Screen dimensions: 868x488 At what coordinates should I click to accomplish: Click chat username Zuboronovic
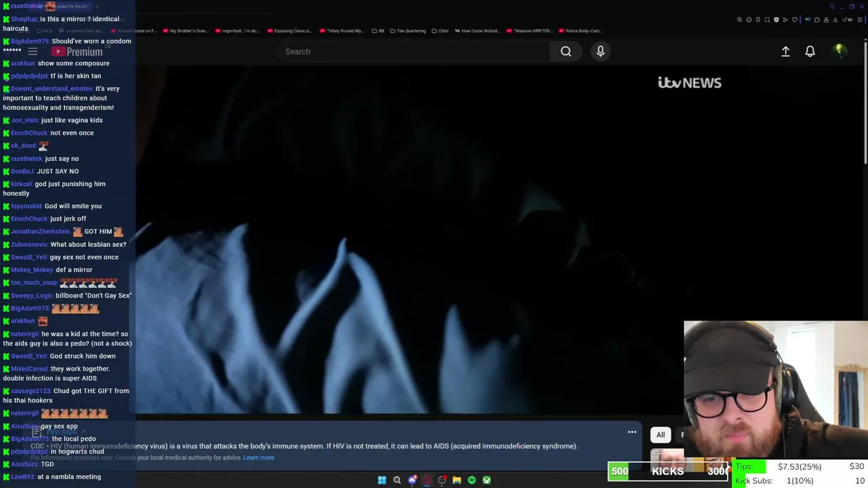[x=29, y=245]
